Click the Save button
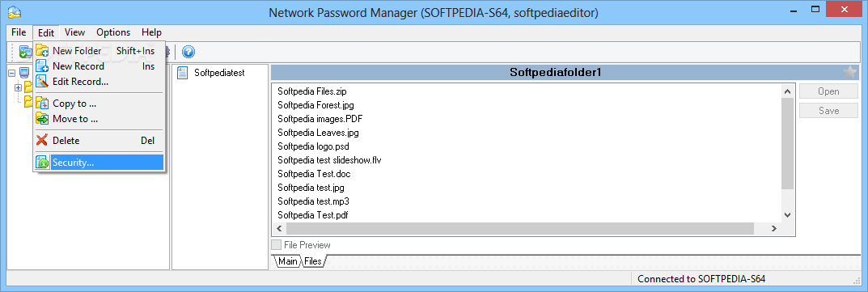The height and width of the screenshot is (292, 868). (828, 111)
